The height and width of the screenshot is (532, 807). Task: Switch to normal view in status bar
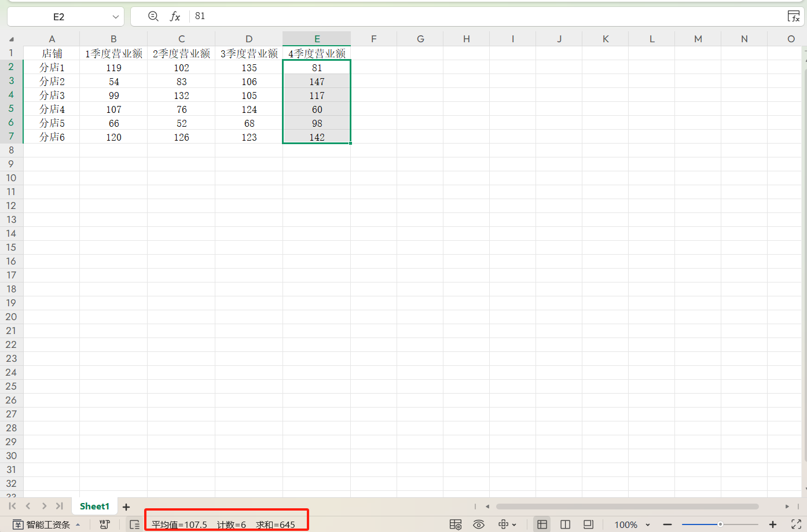542,524
